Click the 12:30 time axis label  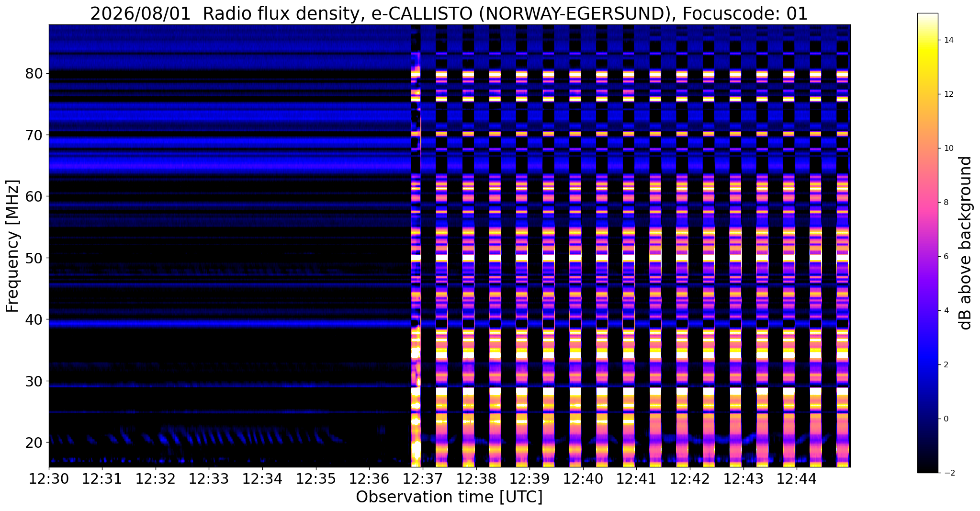tap(48, 478)
